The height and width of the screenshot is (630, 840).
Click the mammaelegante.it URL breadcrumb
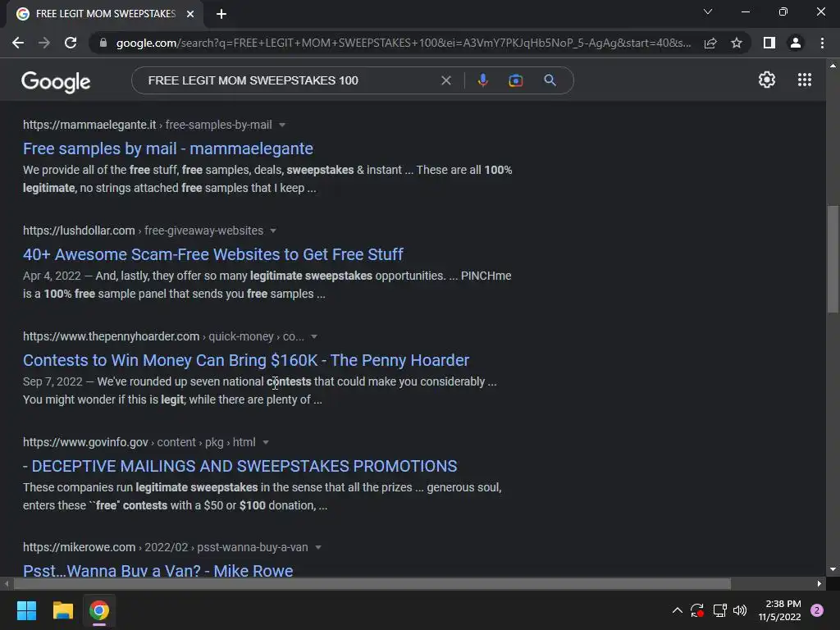click(148, 125)
